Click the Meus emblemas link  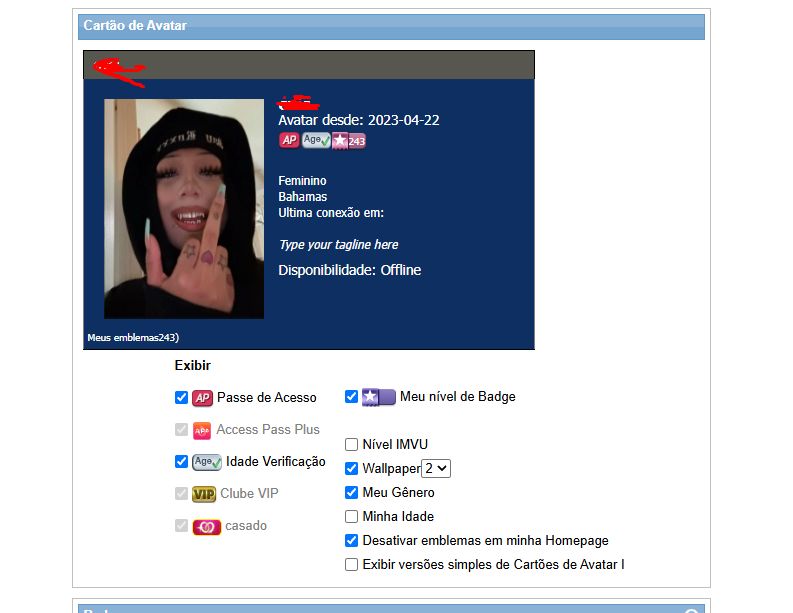133,337
